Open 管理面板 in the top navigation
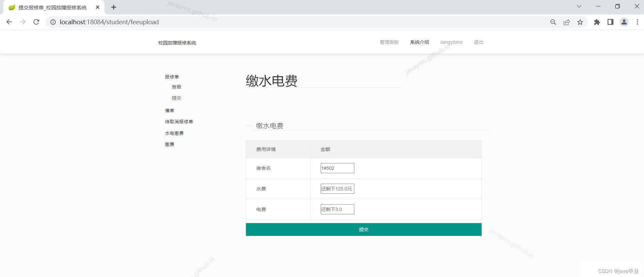644x277 pixels. [389, 42]
